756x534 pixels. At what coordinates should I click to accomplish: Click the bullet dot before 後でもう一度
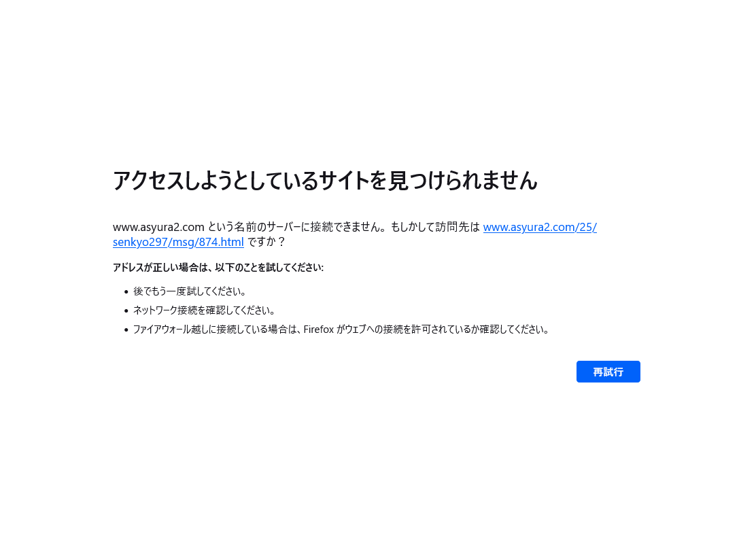126,291
